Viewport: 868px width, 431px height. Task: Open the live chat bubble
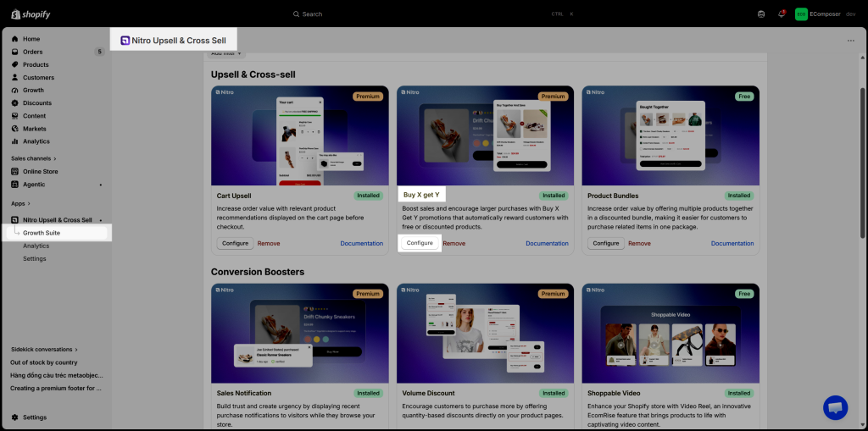tap(835, 407)
